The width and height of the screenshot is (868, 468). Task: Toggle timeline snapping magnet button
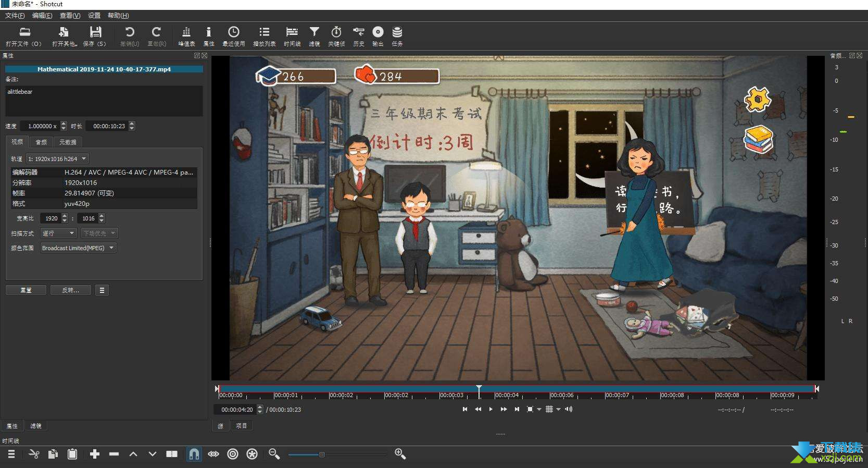(194, 454)
